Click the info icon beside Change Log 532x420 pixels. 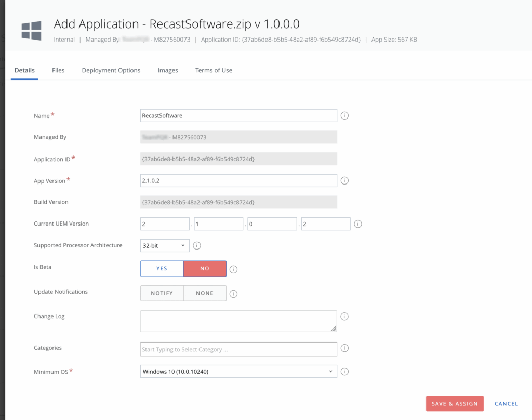[344, 316]
